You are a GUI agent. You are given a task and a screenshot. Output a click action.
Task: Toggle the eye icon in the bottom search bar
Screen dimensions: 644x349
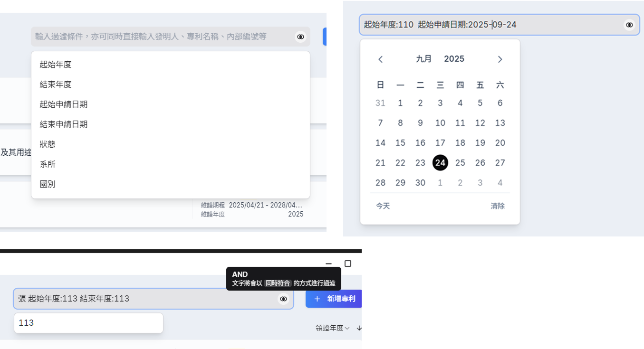283,299
